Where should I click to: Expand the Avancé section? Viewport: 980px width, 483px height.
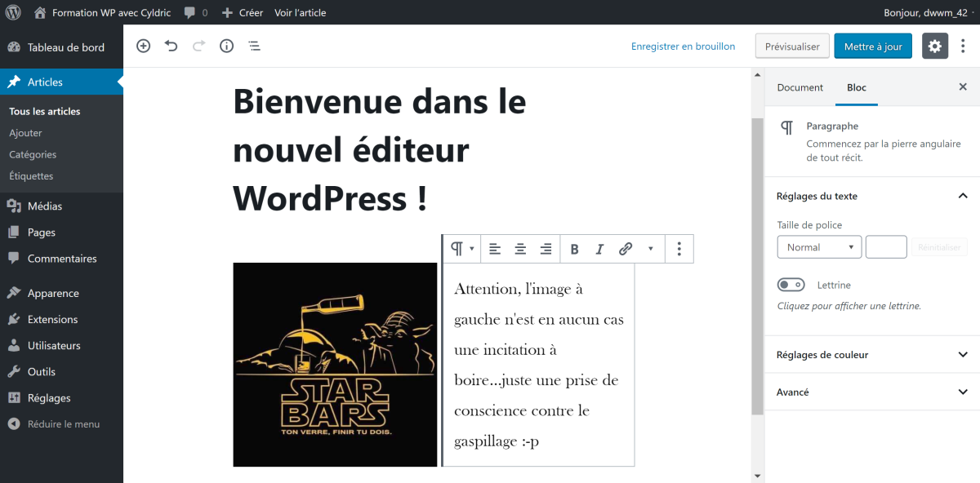(x=871, y=392)
